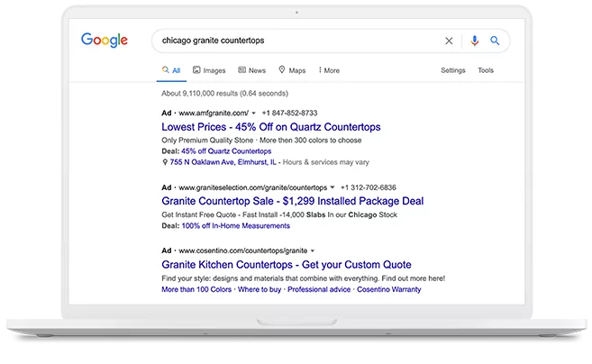
Task: Open 'Lowest Prices - 45% Off on Quartz Countertops' ad
Action: coord(271,127)
